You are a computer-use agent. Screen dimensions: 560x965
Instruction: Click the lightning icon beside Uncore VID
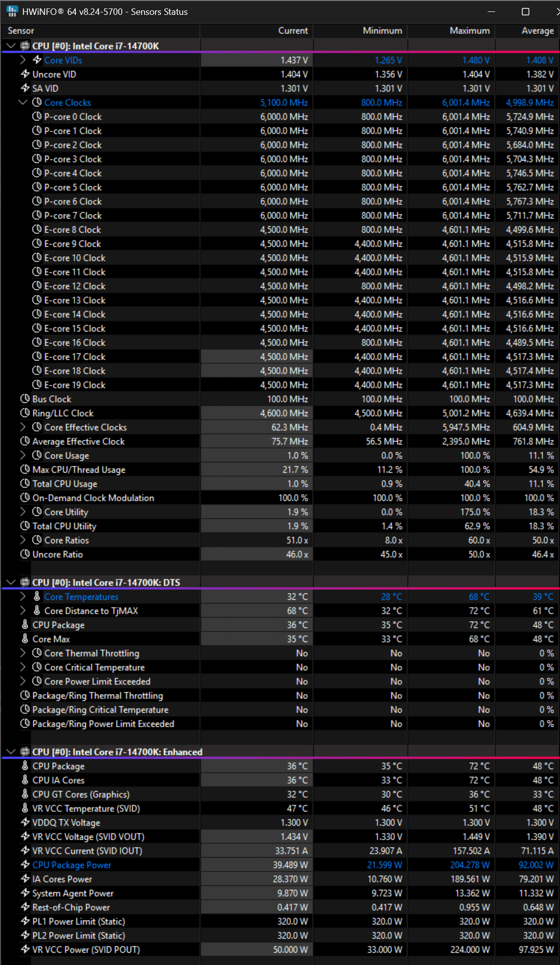(25, 74)
